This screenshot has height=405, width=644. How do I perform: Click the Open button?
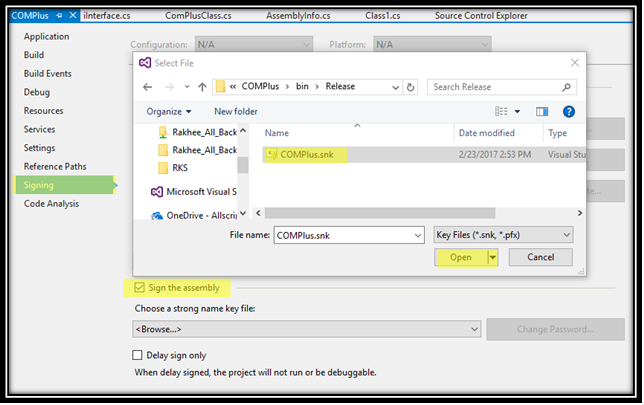pyautogui.click(x=461, y=258)
